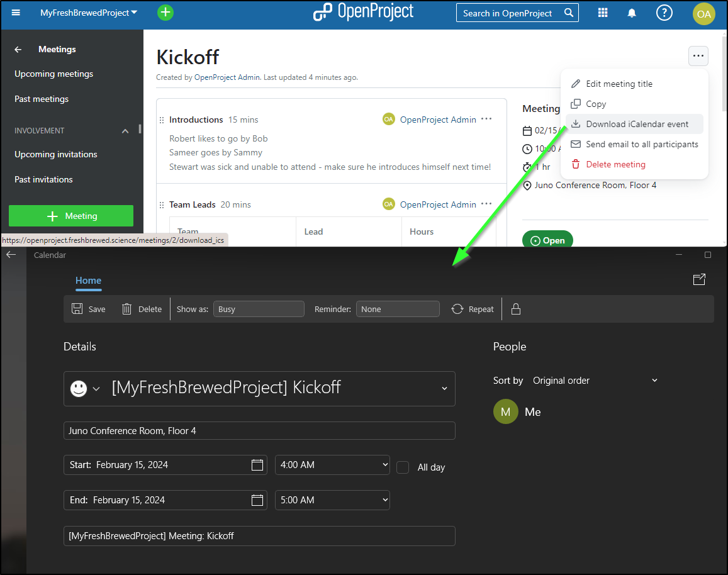Select Copy in the meeting menu

coord(634,104)
